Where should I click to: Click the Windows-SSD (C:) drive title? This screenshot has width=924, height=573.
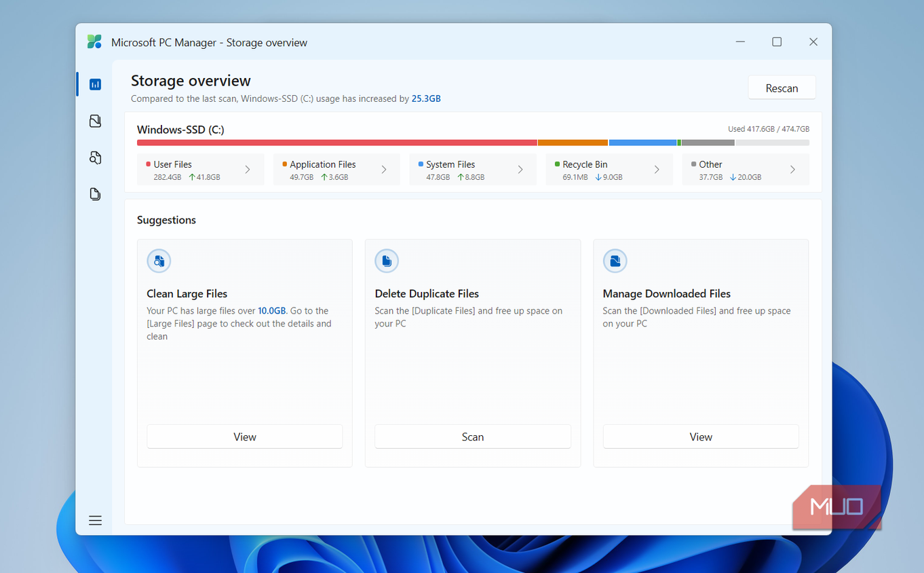click(x=180, y=130)
